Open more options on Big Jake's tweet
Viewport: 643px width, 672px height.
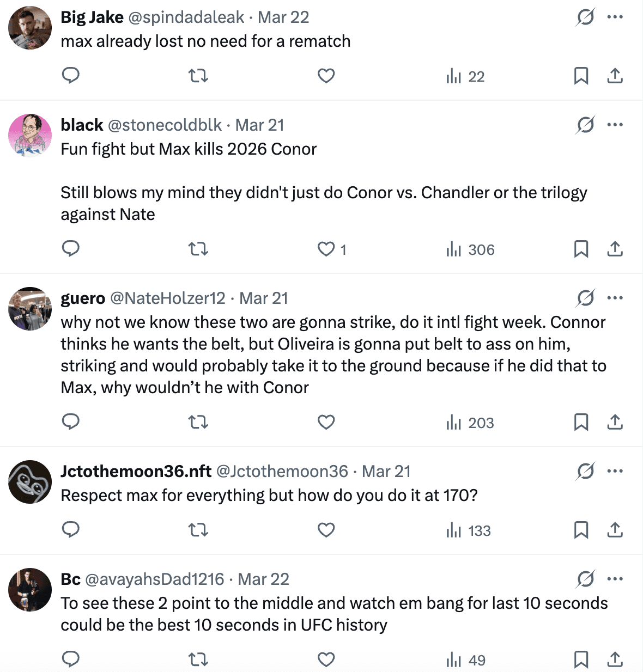click(x=615, y=17)
